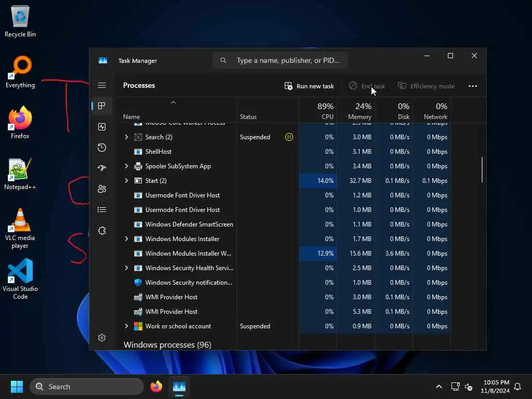This screenshot has width=532, height=399.
Task: Click the network status tray icon
Action: click(455, 387)
